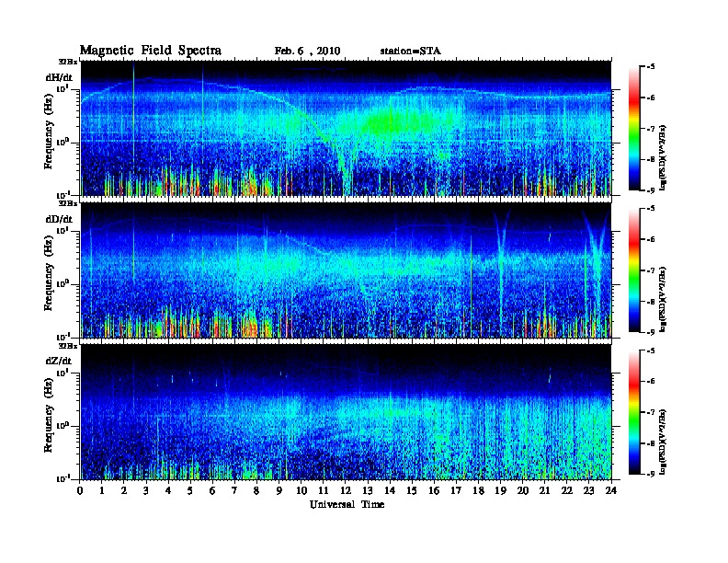Viewport: 728px width, 563px height.
Task: Click the "12" hour tick label
Action: point(346,490)
